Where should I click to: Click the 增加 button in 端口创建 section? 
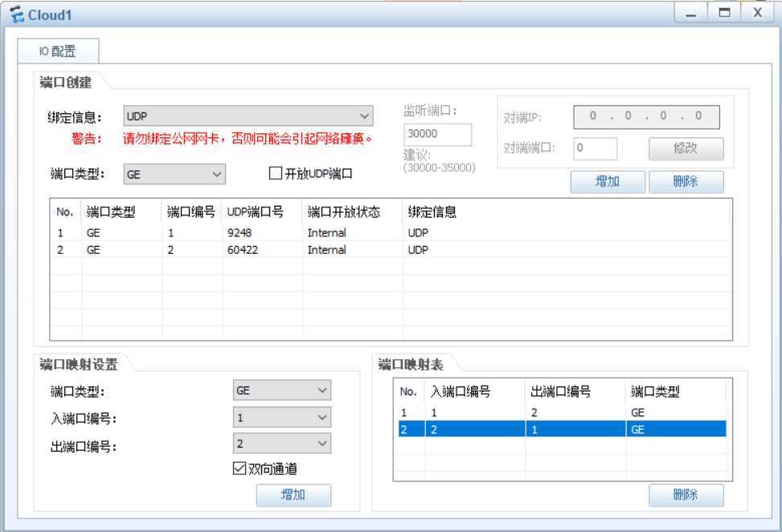[x=608, y=181]
